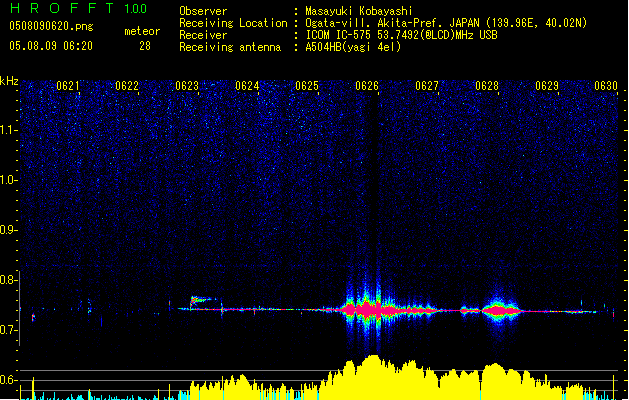Click the 'Receiver' field label
629x400 pixels.
[203, 35]
